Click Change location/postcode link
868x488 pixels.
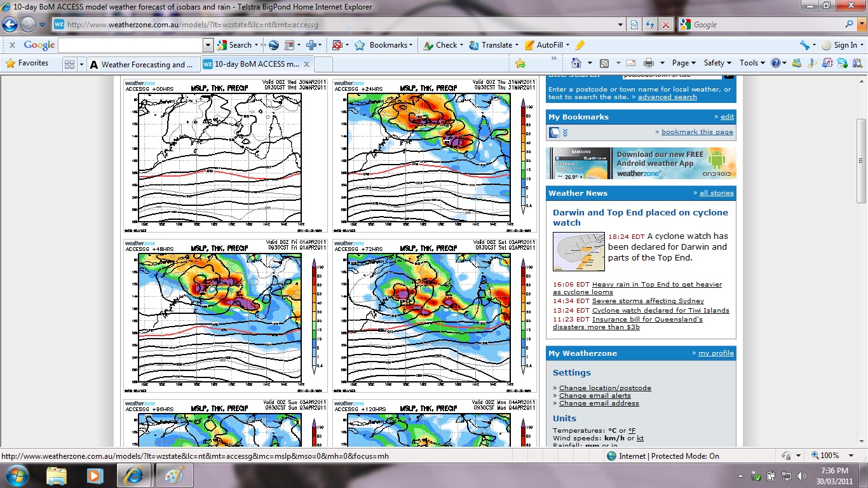coord(605,388)
